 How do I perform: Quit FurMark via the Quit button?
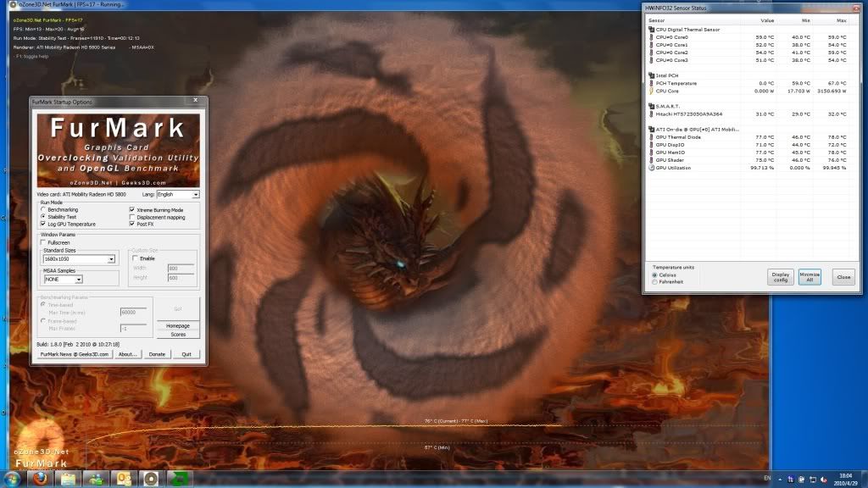186,354
